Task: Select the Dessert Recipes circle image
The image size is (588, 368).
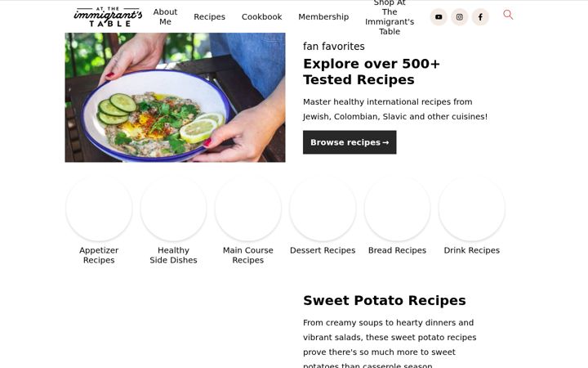Action: 323,208
